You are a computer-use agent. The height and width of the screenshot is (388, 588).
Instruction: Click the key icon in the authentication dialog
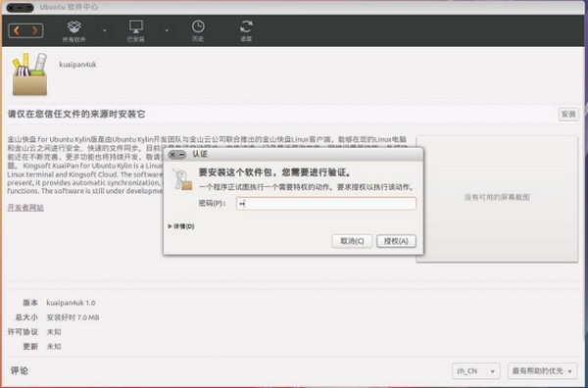point(182,179)
